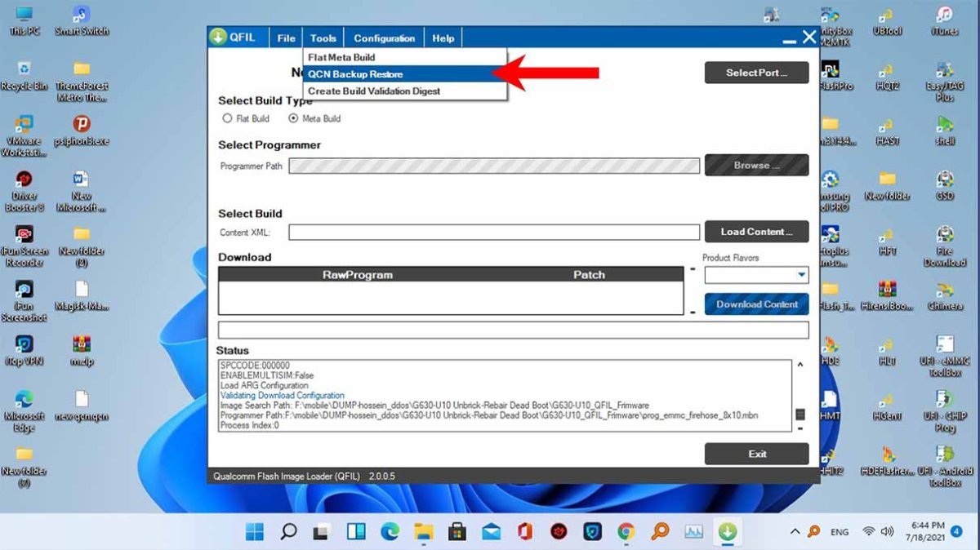This screenshot has height=550, width=980.
Task: Select the Chimera desktop icon
Action: click(945, 295)
